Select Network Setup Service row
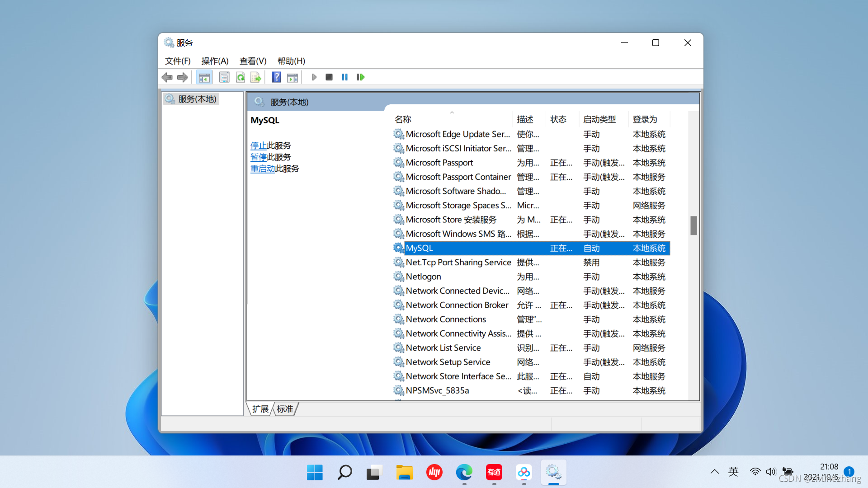The image size is (868, 488). [x=531, y=362]
